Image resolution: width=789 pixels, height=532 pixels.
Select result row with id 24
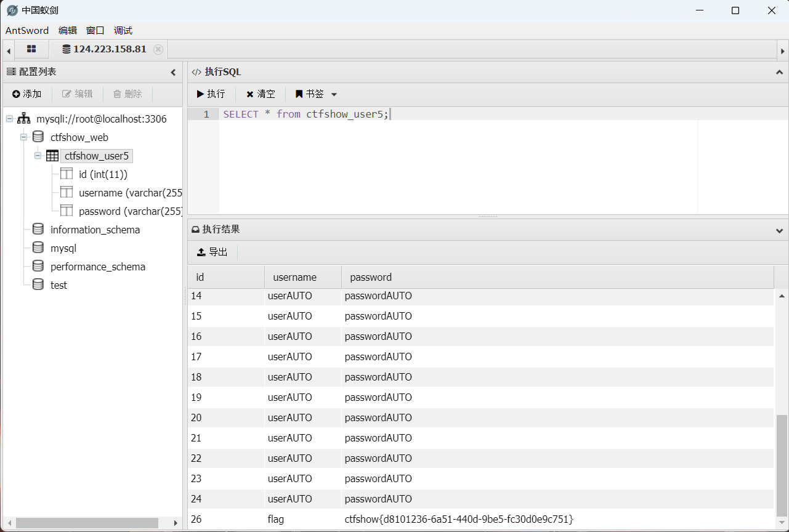point(480,499)
